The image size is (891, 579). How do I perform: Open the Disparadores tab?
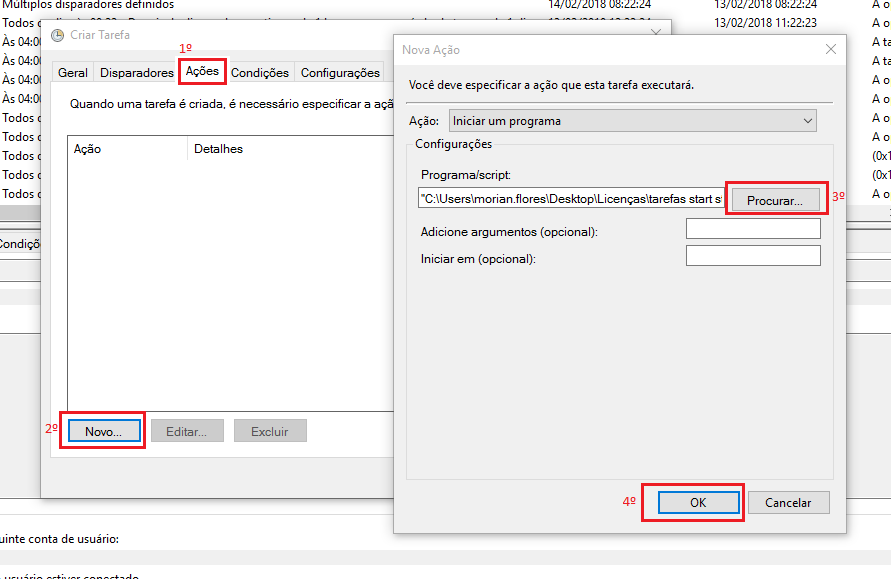[x=137, y=73]
